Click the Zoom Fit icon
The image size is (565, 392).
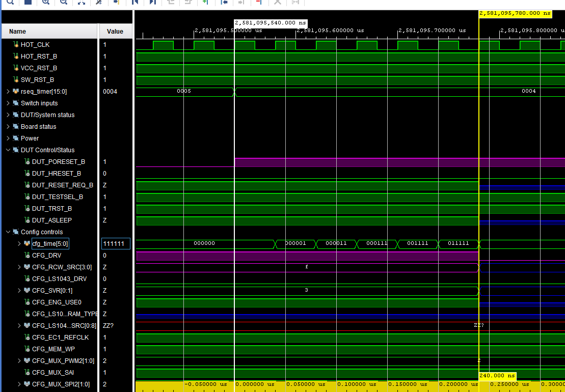pyautogui.click(x=80, y=3)
